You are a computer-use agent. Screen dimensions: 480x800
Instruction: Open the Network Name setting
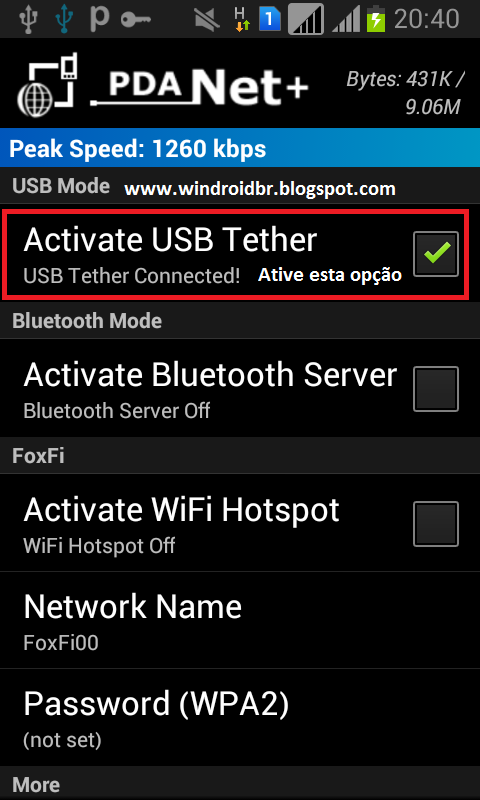coord(240,620)
